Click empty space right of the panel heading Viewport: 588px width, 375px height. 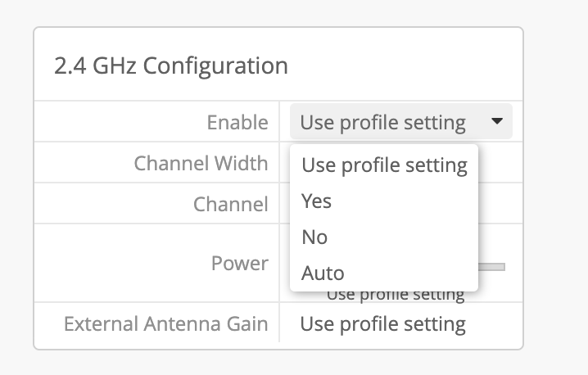point(409,66)
